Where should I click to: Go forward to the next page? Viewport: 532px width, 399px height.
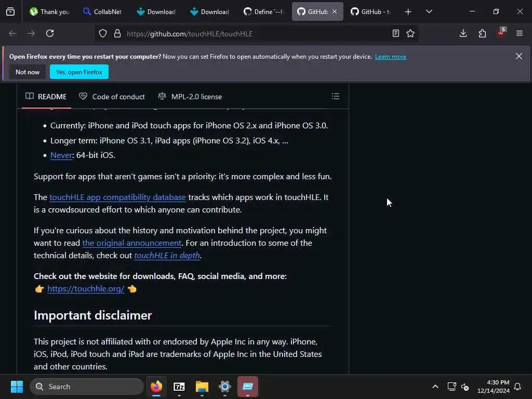coord(31,33)
